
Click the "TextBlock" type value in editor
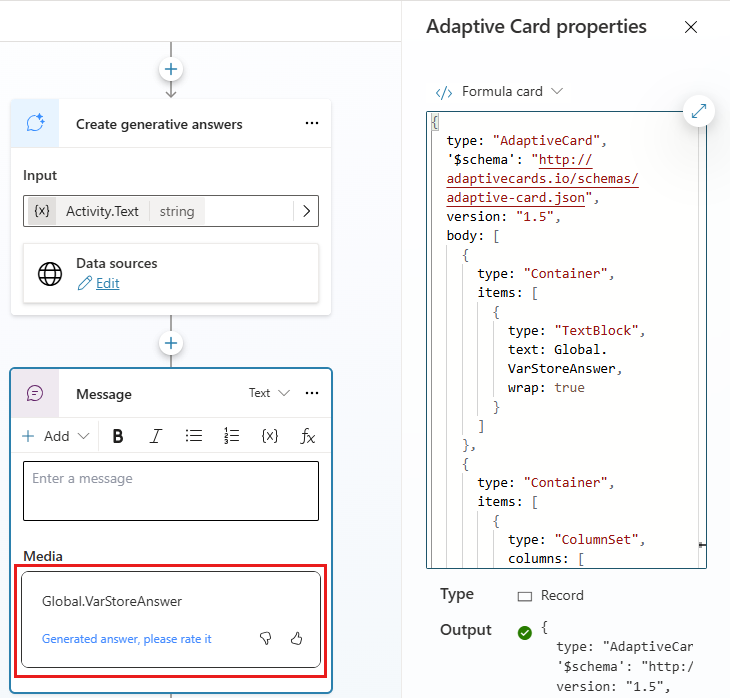(596, 331)
